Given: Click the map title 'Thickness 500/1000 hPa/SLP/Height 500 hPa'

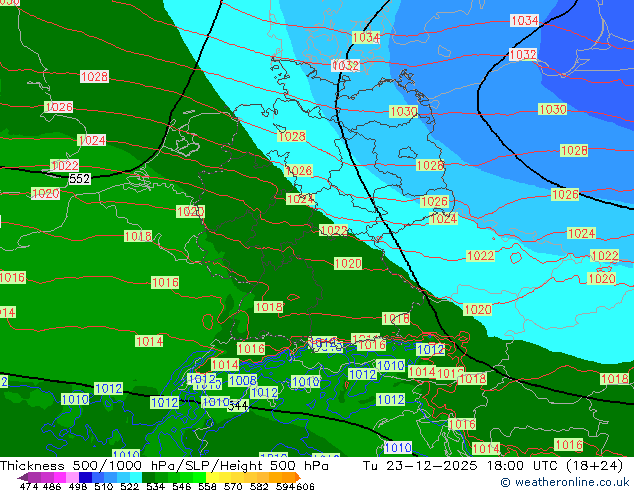Looking at the screenshot, I should coord(164,466).
